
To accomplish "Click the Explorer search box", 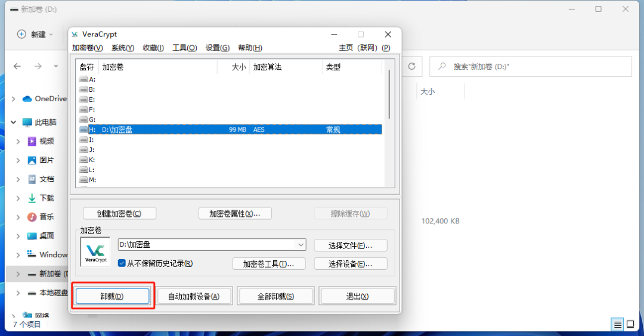I will 531,67.
